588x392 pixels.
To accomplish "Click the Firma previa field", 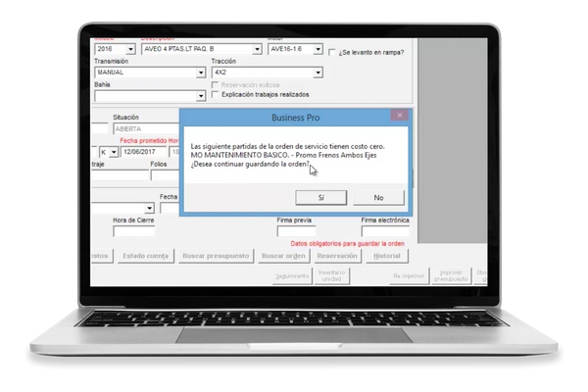I will [x=296, y=231].
